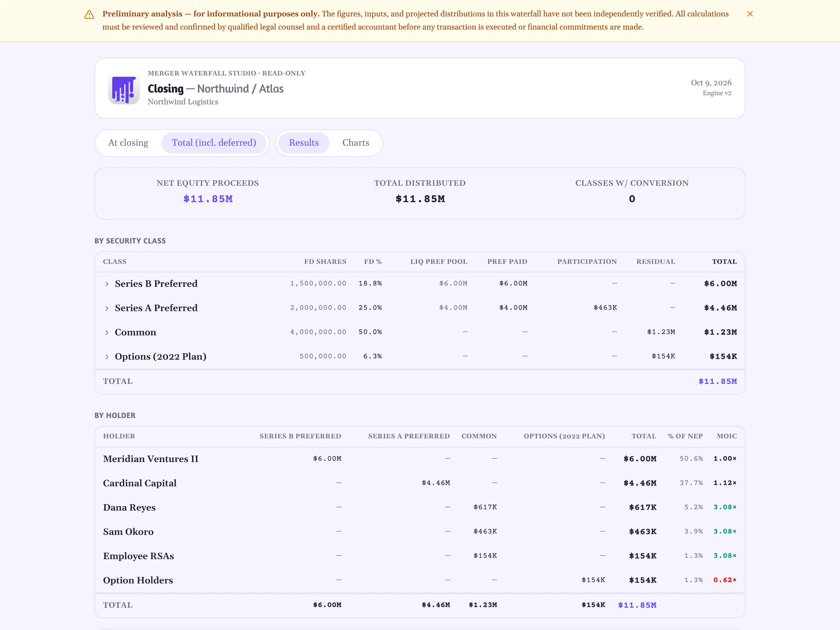Select the Meridian Ventures II holder row
The image size is (840, 630).
click(x=420, y=459)
